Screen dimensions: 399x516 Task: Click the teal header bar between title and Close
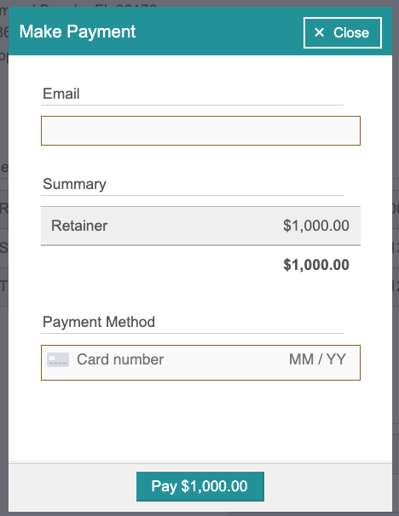(x=219, y=32)
